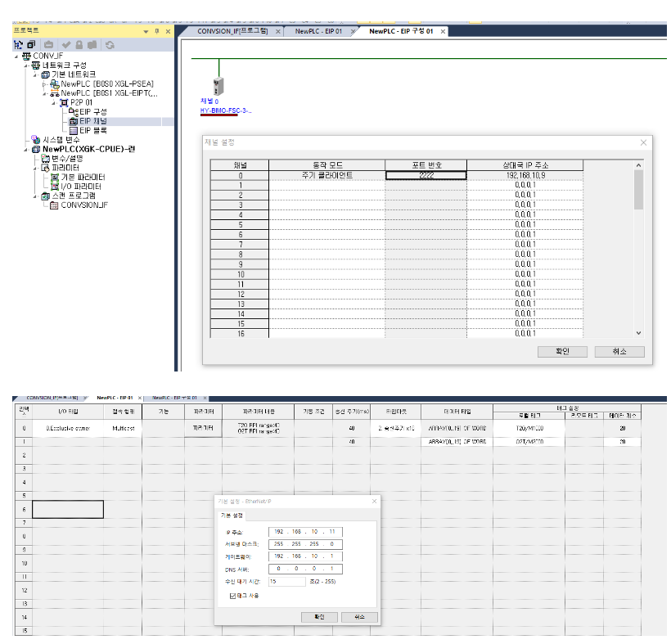
Task: Switch to the CONVSION_IF[프로그램] tab
Action: [232, 31]
